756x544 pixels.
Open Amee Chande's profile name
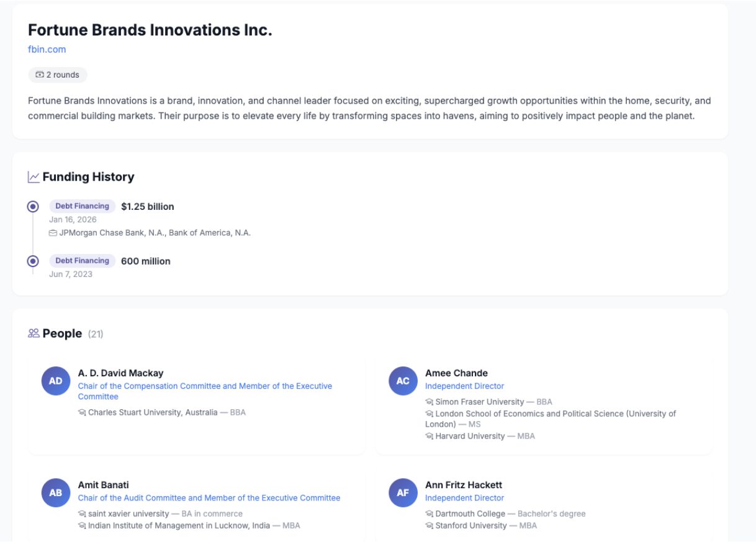[456, 373]
